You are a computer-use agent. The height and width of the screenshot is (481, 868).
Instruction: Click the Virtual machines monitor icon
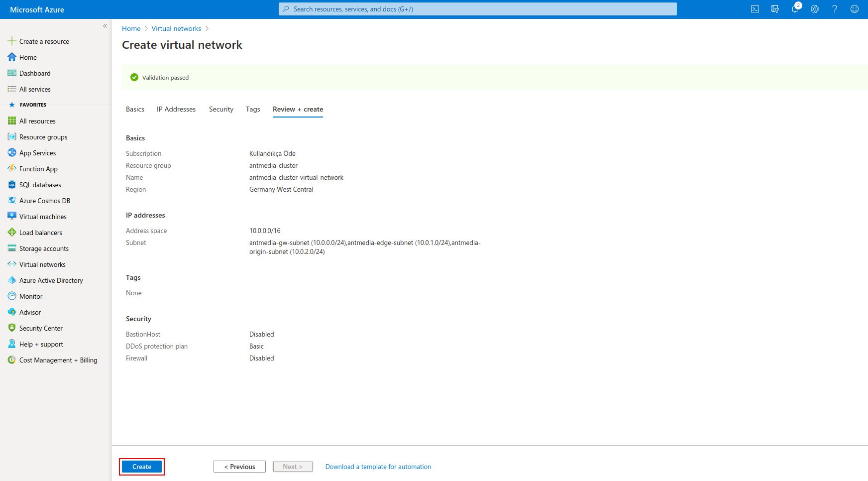(x=12, y=217)
